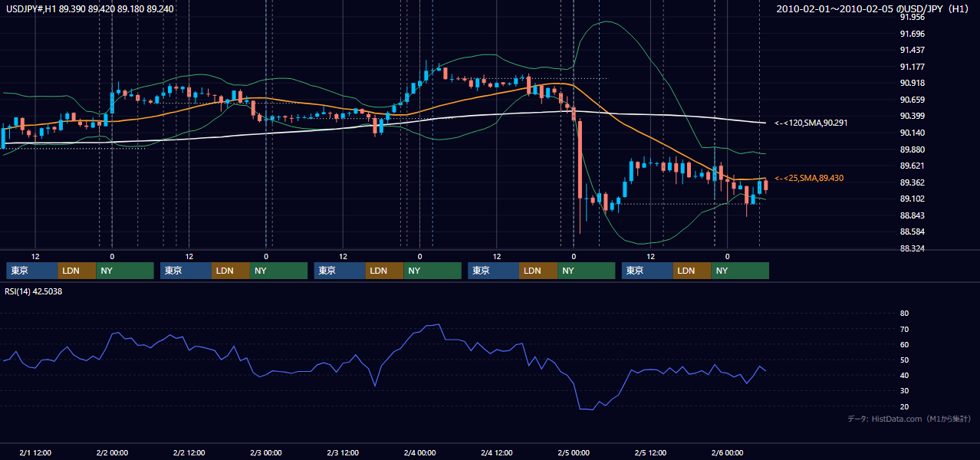
Task: Click price axis value 88.843
Action: (x=912, y=215)
